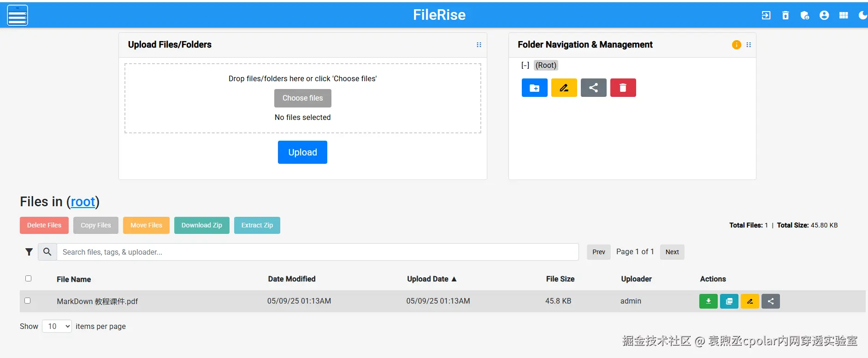Viewport: 868px width, 358px height.
Task: Sort by Upload Date column header
Action: [432, 279]
